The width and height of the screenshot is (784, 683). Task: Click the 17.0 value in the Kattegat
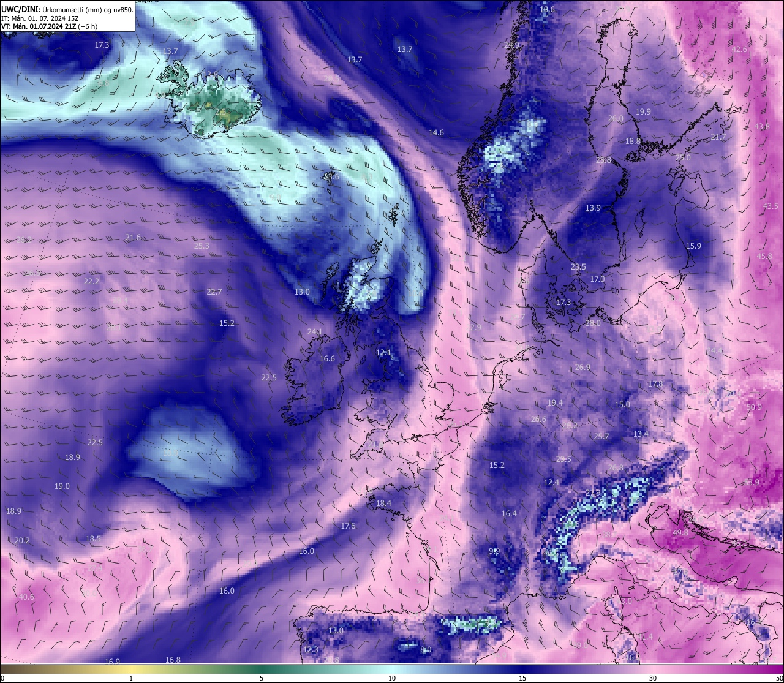597,279
